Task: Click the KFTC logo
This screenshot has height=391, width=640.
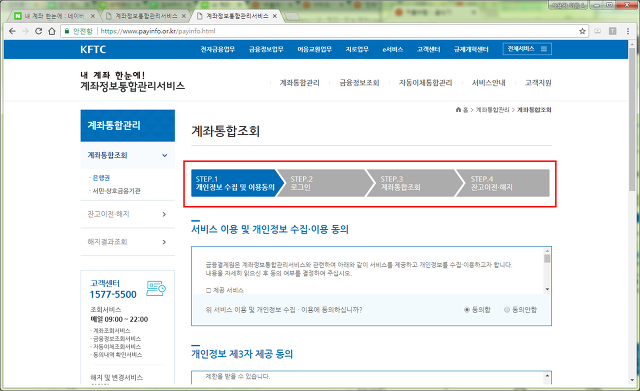Action: (x=93, y=49)
